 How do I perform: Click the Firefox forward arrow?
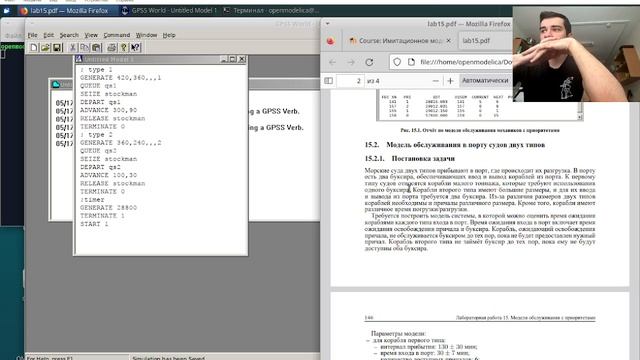coord(351,62)
